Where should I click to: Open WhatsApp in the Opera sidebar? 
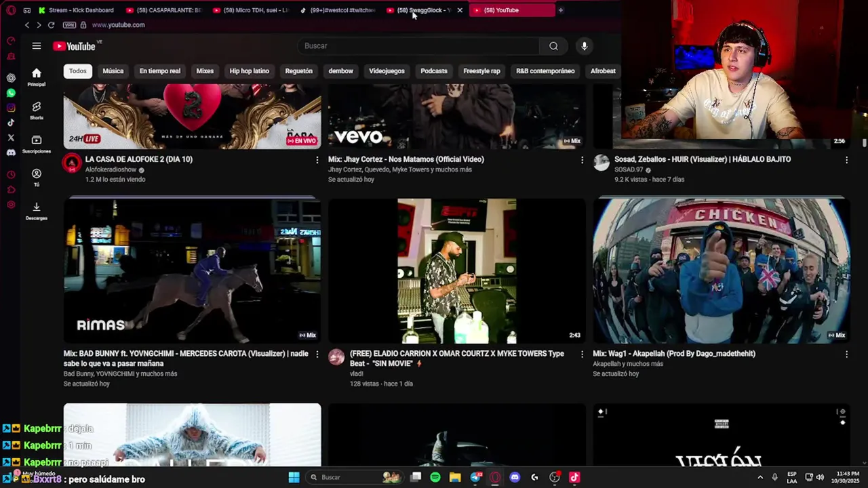click(11, 93)
